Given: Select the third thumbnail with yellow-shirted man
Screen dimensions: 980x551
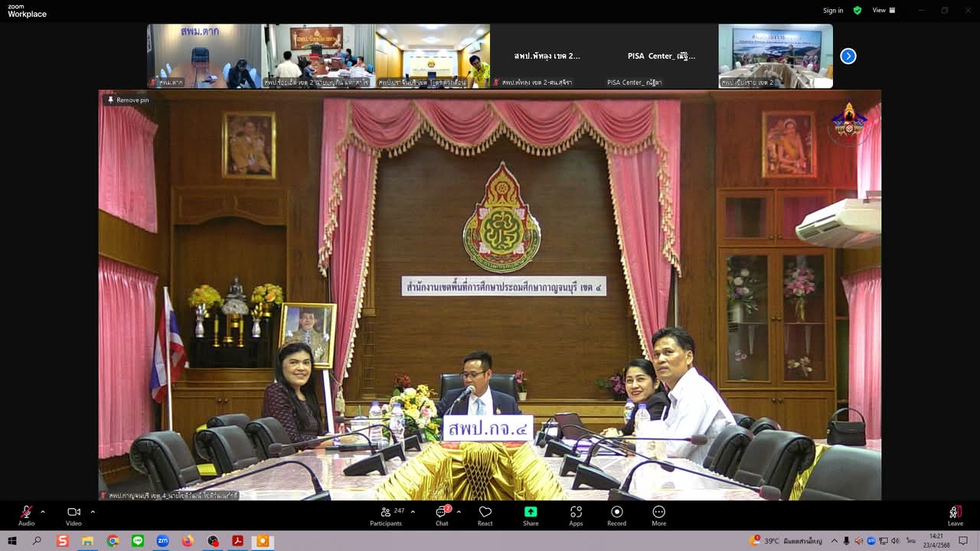Looking at the screenshot, I should [433, 56].
